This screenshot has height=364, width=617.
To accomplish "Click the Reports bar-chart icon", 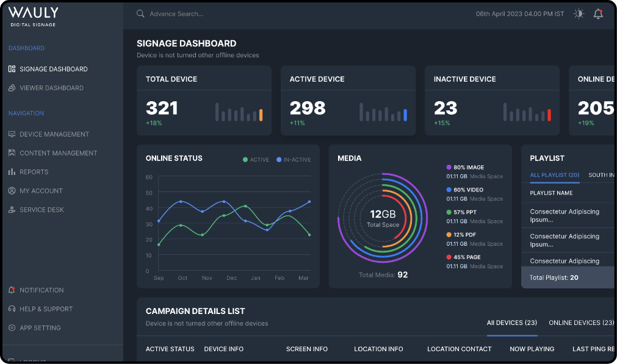I will tap(12, 172).
